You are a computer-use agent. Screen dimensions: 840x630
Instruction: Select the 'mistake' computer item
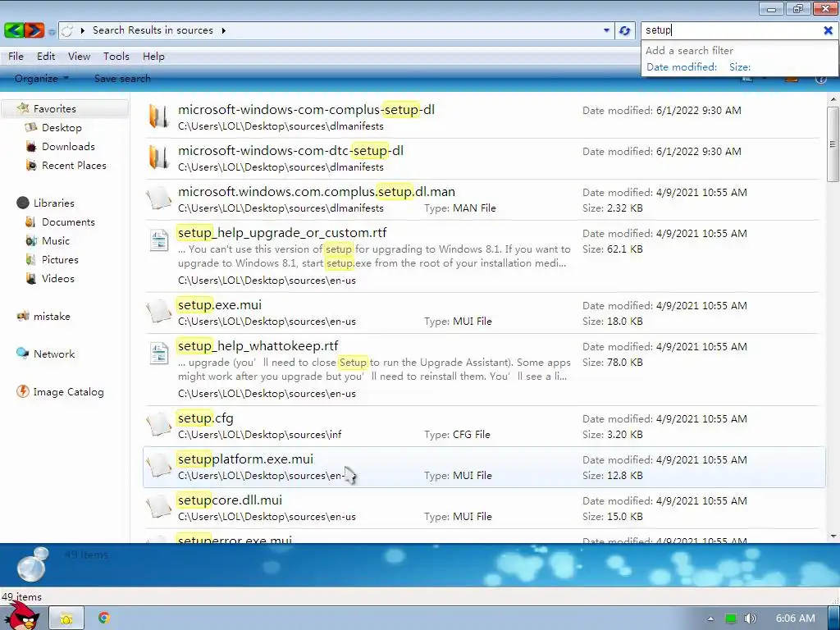point(52,317)
